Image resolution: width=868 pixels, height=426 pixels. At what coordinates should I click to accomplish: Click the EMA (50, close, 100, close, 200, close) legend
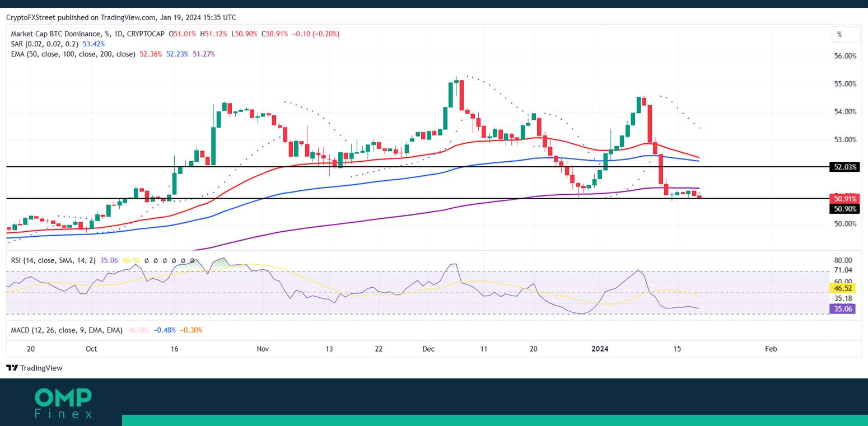pyautogui.click(x=73, y=54)
